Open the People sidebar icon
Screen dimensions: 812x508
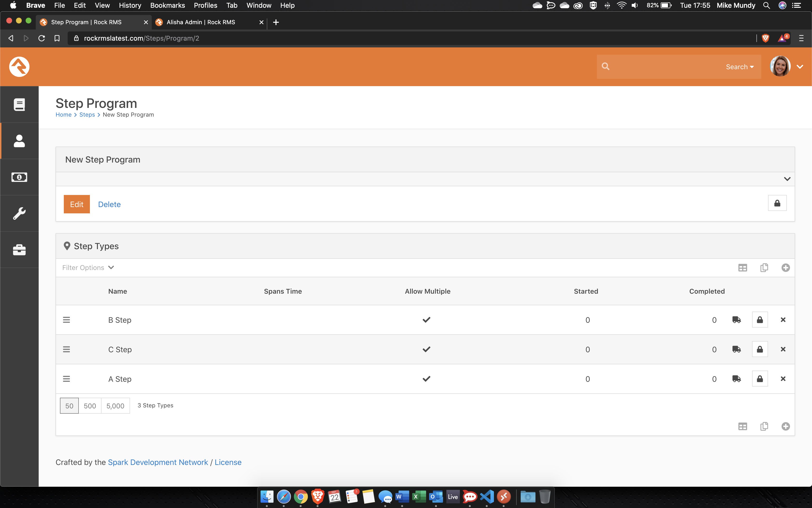(19, 141)
